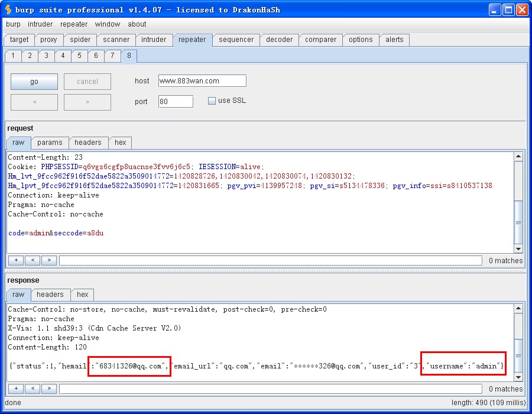Jump to previous match in response search
The image size is (532, 414).
pyautogui.click(x=33, y=389)
